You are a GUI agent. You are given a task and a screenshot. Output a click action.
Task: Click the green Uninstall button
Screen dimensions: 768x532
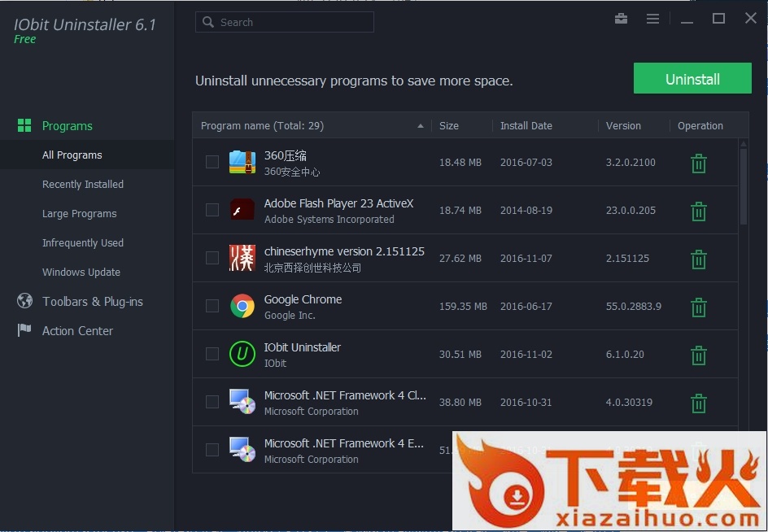coord(692,78)
